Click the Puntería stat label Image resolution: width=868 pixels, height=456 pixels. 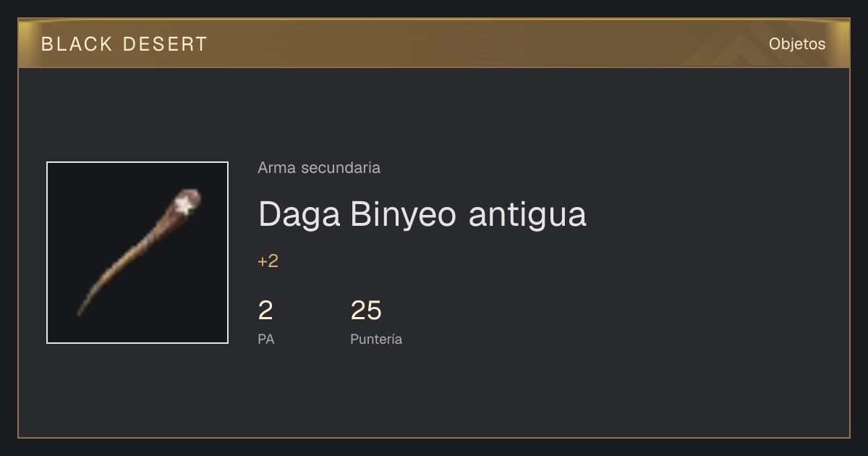(376, 339)
